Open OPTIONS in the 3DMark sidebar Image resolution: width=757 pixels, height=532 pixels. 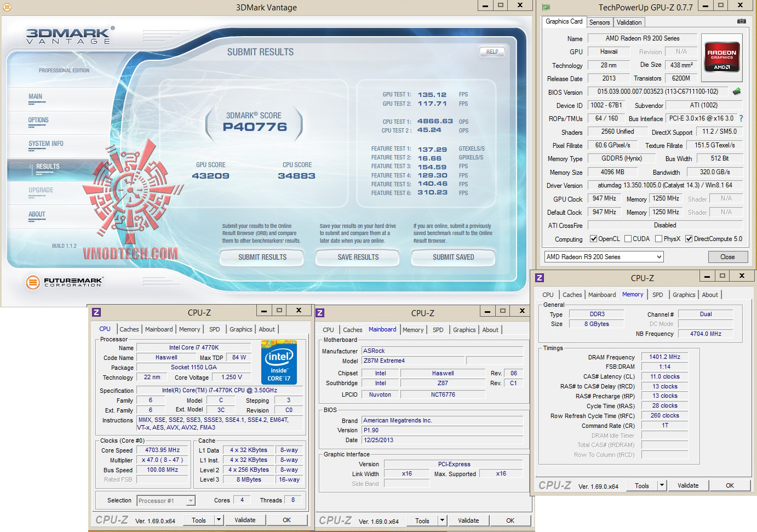coord(38,120)
